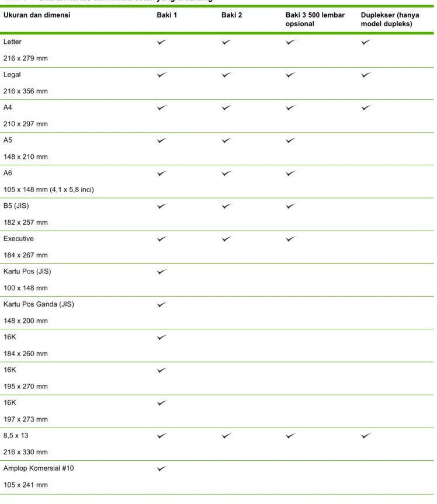The height and width of the screenshot is (504, 437).
Task: Click the 8,5 x 13 Duplekser checkmark
Action: click(366, 436)
